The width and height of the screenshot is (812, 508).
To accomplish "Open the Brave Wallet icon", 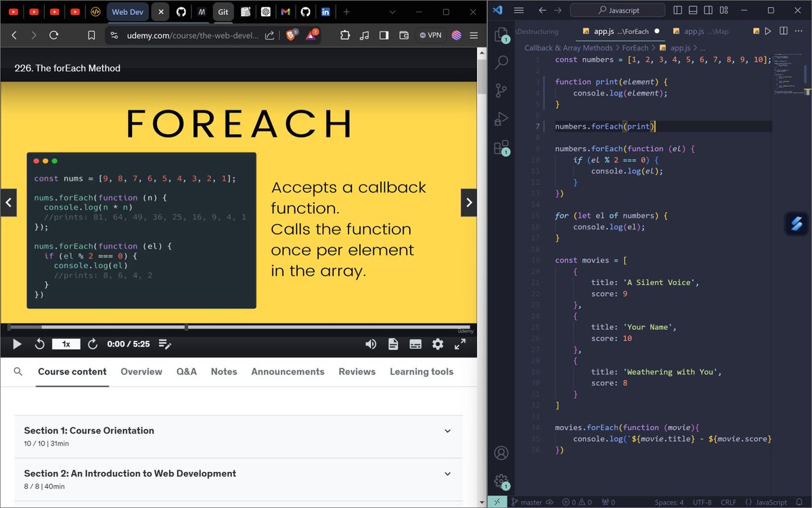I will tap(404, 35).
